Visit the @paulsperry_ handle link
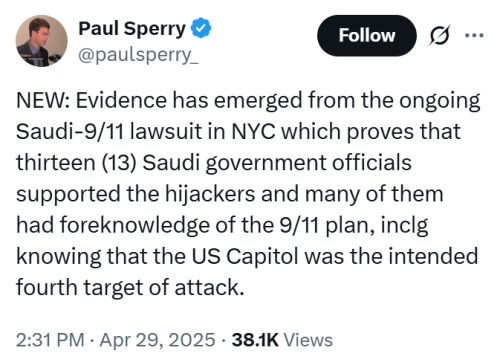 click(x=138, y=55)
